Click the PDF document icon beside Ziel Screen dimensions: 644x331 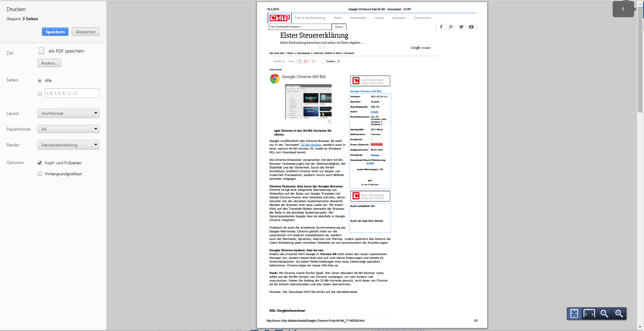42,51
